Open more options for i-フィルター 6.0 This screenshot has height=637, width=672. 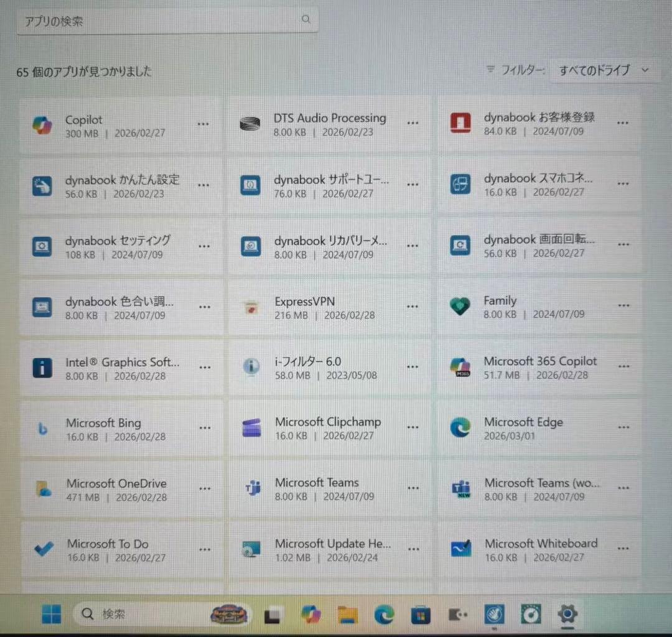coord(413,367)
